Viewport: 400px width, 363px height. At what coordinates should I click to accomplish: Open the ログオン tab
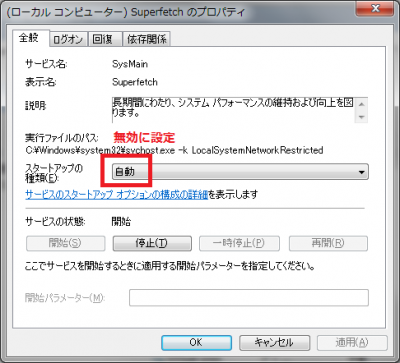69,39
